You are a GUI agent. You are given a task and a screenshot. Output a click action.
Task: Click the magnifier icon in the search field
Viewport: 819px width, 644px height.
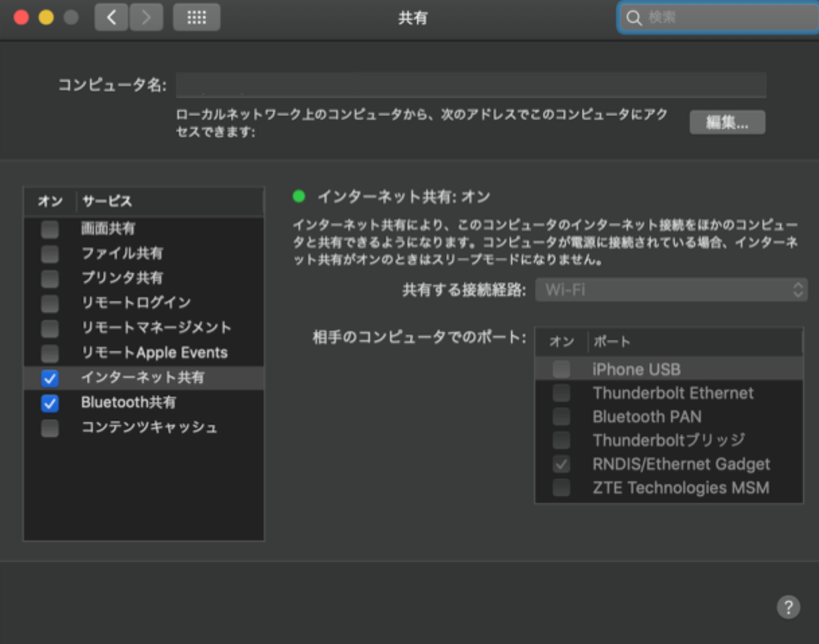634,18
